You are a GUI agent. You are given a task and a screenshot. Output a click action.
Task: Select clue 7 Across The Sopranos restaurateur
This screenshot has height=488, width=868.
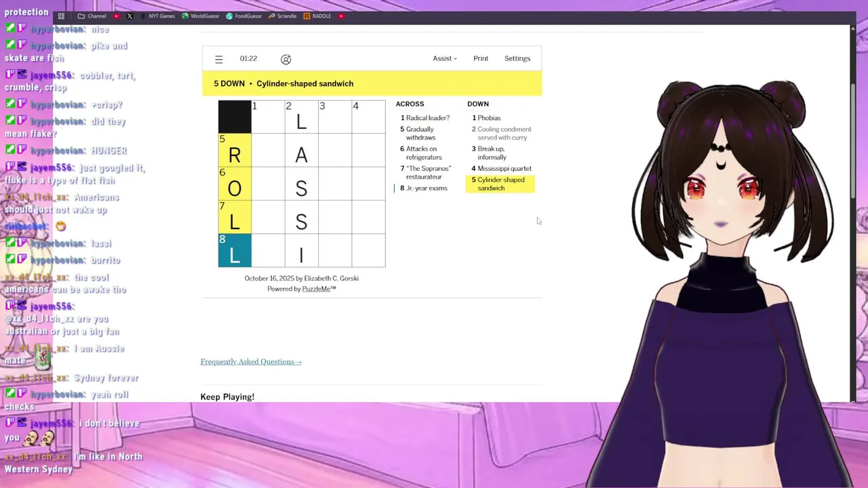[x=426, y=173]
